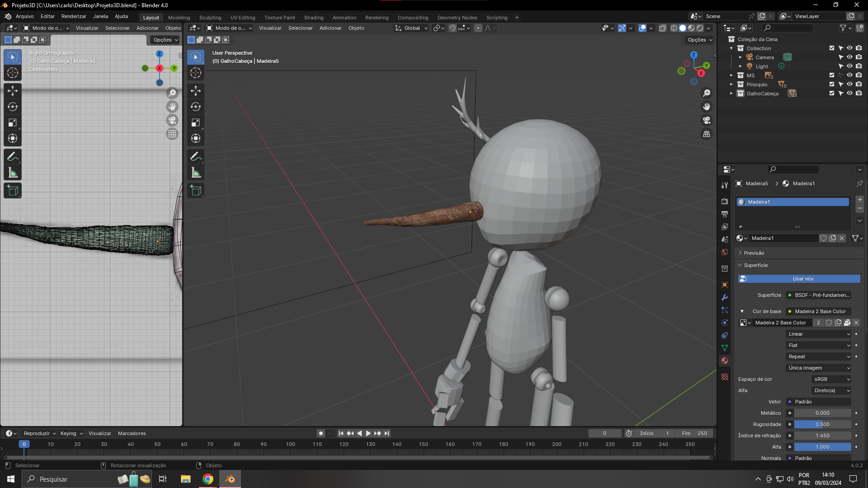Viewport: 868px width, 488px height.
Task: Select the Add Cube tool in the main viewport
Action: tap(196, 191)
